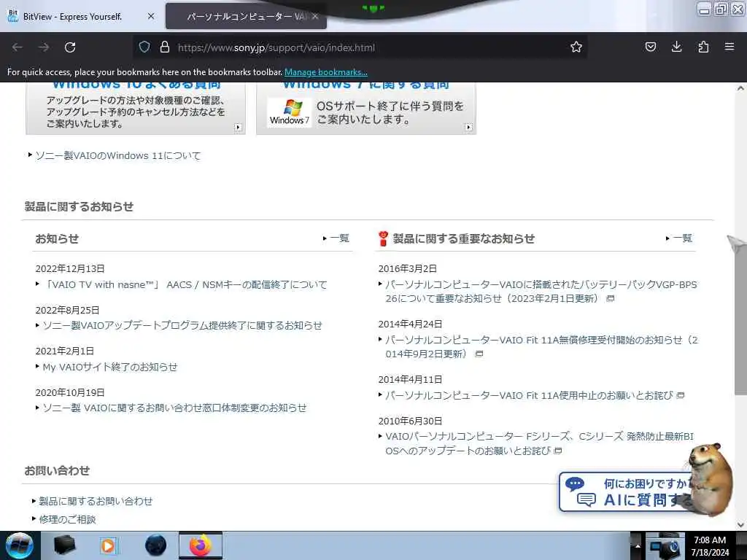Open the black box taskbar icon
747x560 pixels.
point(64,545)
